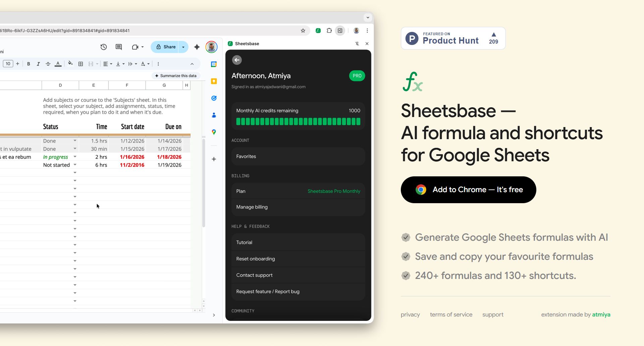Toggle the Chrome side panel button
644x346 pixels.
340,31
